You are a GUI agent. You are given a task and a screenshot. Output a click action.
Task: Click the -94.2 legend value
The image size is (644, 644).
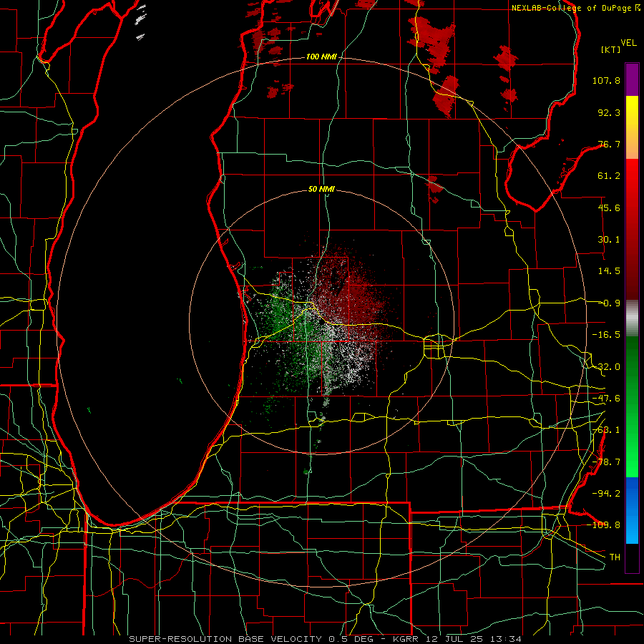click(x=606, y=493)
